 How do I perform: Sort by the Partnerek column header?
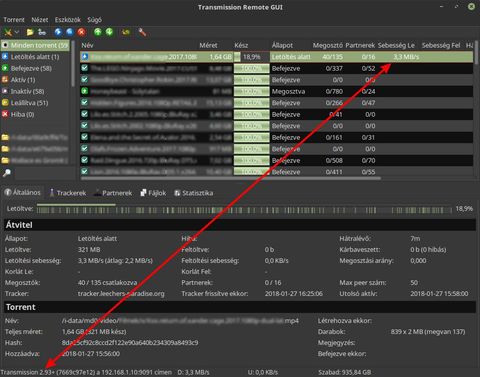pyautogui.click(x=360, y=45)
